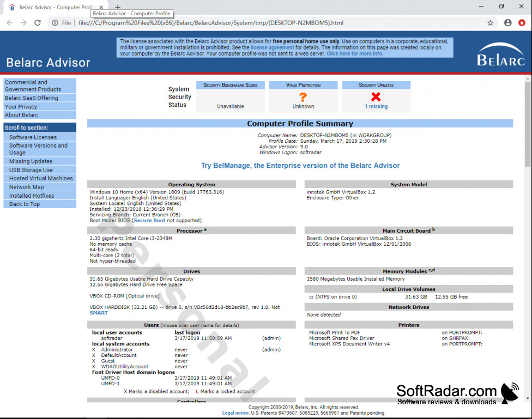Image resolution: width=532 pixels, height=419 pixels.
Task: Click the Back to Top sidebar link
Action: point(40,204)
